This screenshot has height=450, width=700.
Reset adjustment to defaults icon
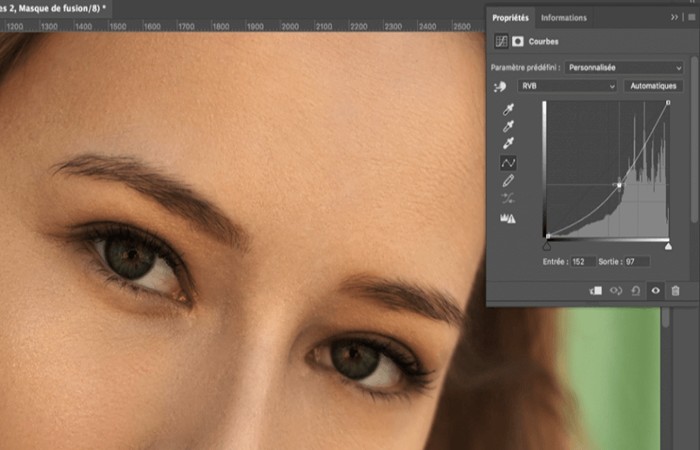pyautogui.click(x=636, y=291)
